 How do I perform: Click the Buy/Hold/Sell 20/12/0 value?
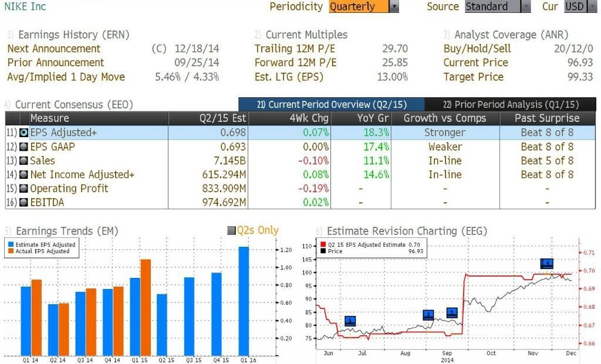574,49
